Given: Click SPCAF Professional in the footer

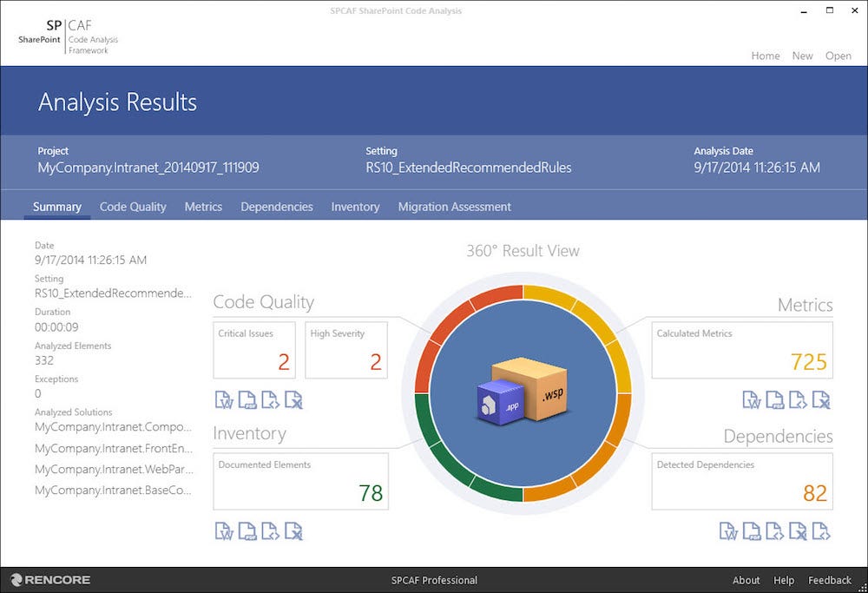Looking at the screenshot, I should click(434, 580).
